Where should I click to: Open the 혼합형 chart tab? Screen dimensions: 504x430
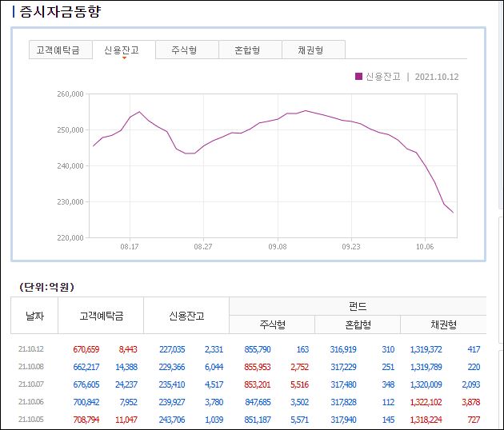tap(250, 50)
